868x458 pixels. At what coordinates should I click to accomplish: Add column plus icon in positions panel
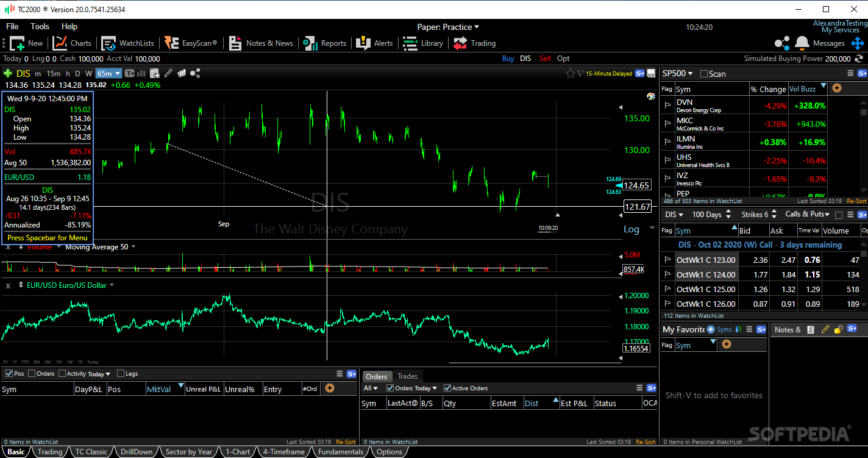point(330,388)
